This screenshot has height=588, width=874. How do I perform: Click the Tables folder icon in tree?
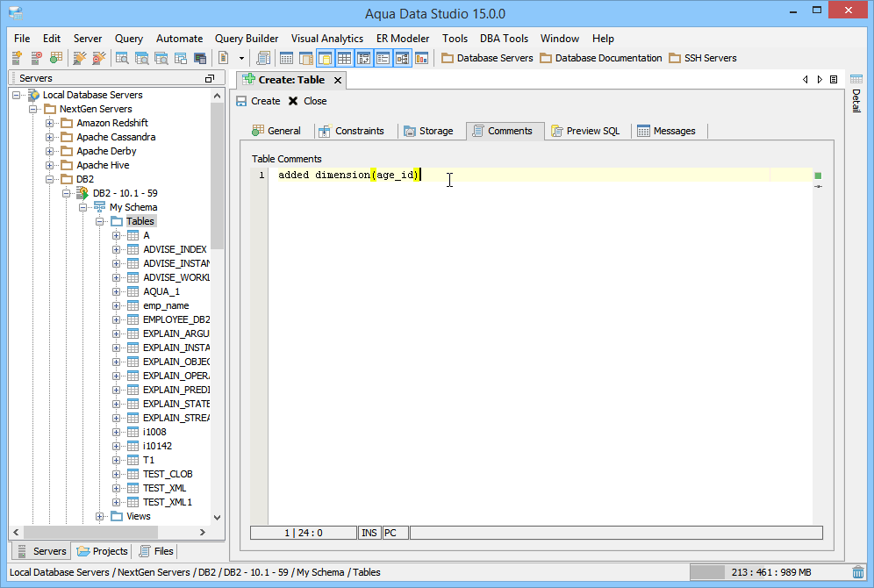[x=117, y=221]
